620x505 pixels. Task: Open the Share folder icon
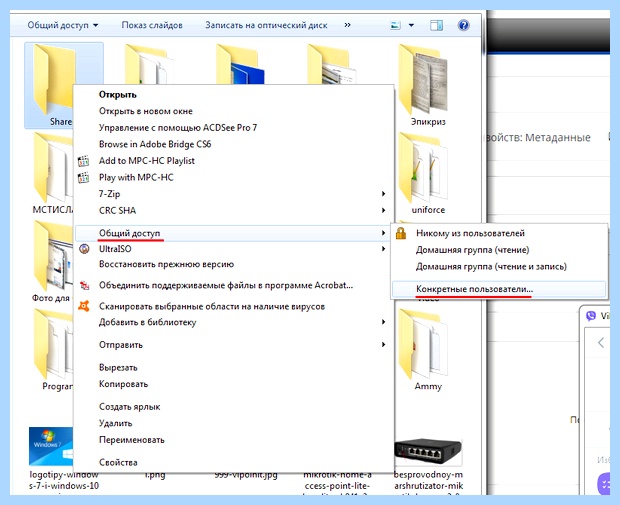click(x=54, y=79)
